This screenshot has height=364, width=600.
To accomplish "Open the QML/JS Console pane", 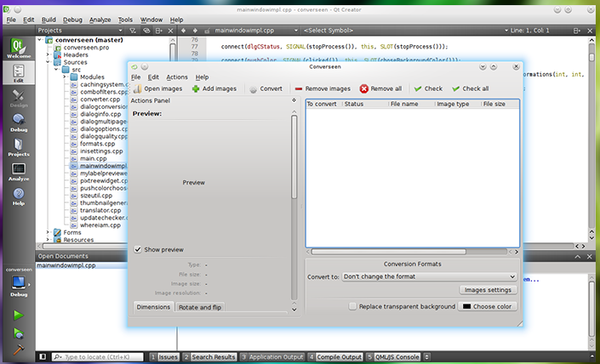I will point(393,356).
